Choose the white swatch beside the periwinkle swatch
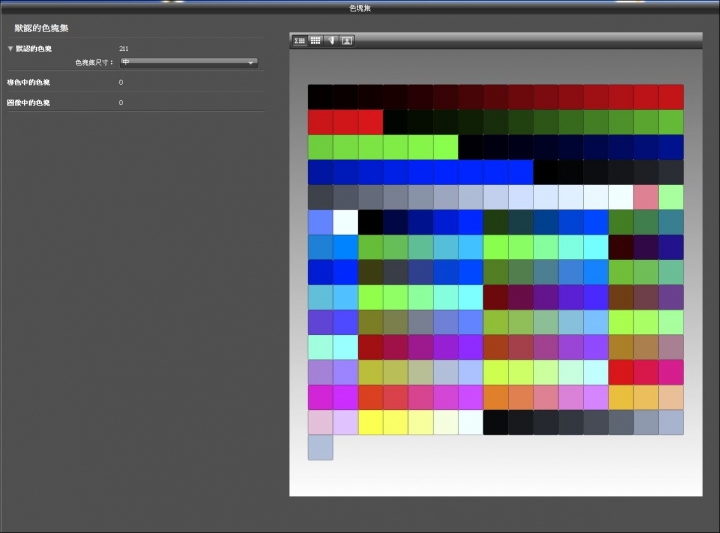This screenshot has width=720, height=533. 345,222
